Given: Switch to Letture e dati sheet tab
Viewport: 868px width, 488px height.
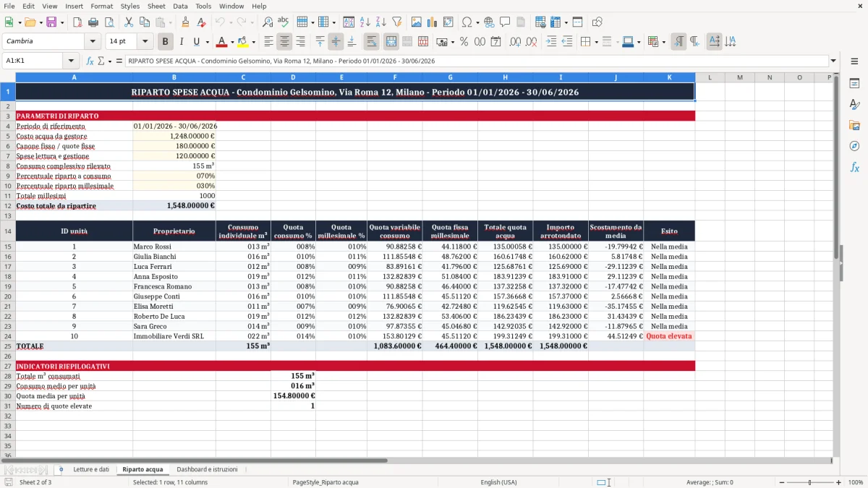Looking at the screenshot, I should 91,469.
